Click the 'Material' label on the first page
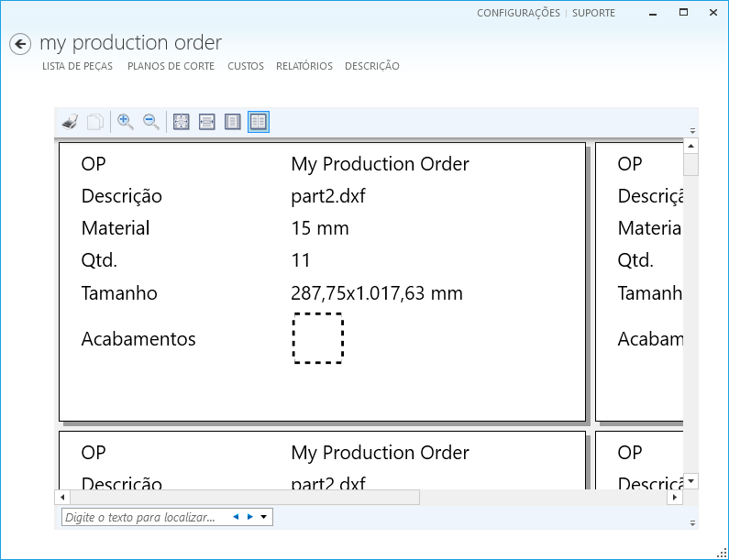This screenshot has width=729, height=560. 116,228
